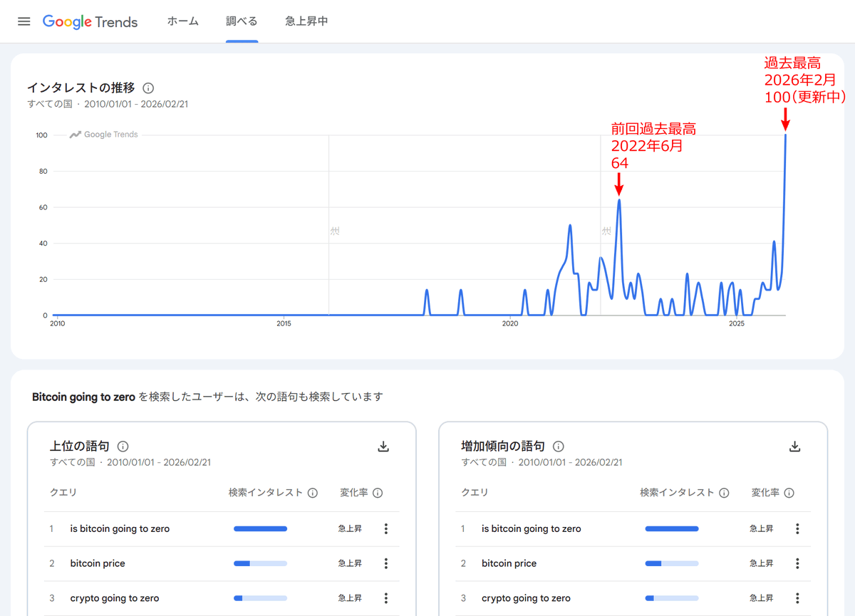
Task: Download the 増加傾向の語句 table
Action: 795,447
